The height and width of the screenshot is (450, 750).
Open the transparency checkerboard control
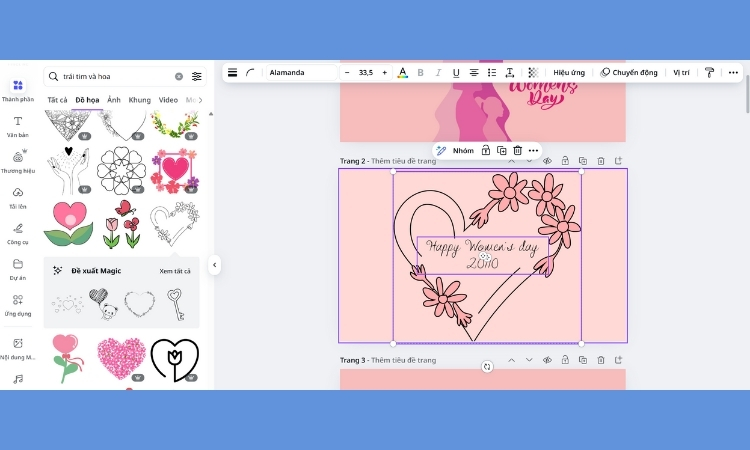click(x=533, y=73)
